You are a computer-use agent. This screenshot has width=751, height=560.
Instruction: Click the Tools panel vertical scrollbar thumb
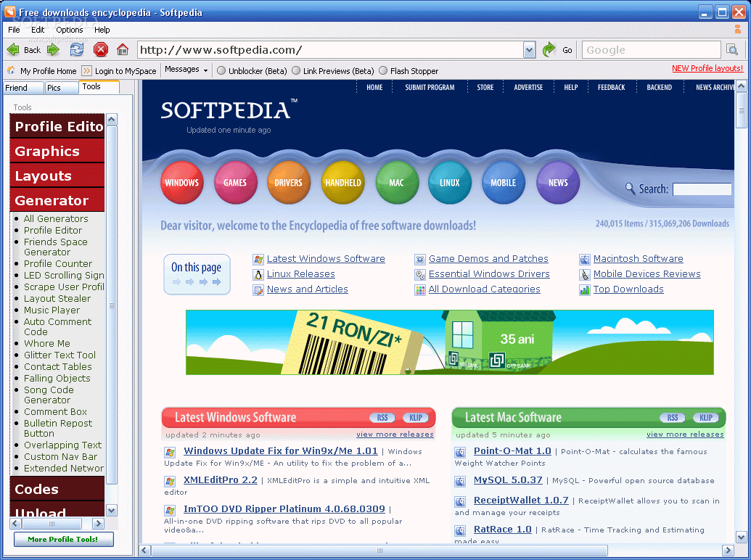(112, 305)
